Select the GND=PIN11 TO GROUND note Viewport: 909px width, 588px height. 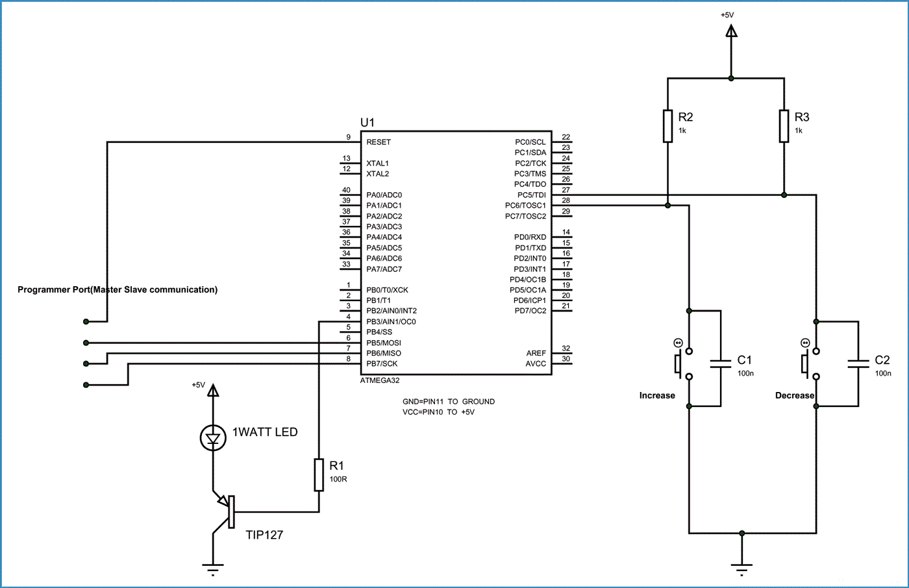click(x=449, y=402)
